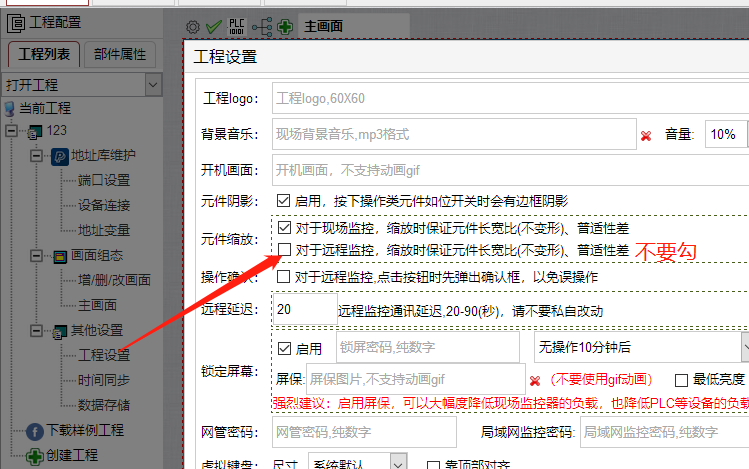Clear screensaver image with red X icon
Screen dimensions: 749x469
535,380
